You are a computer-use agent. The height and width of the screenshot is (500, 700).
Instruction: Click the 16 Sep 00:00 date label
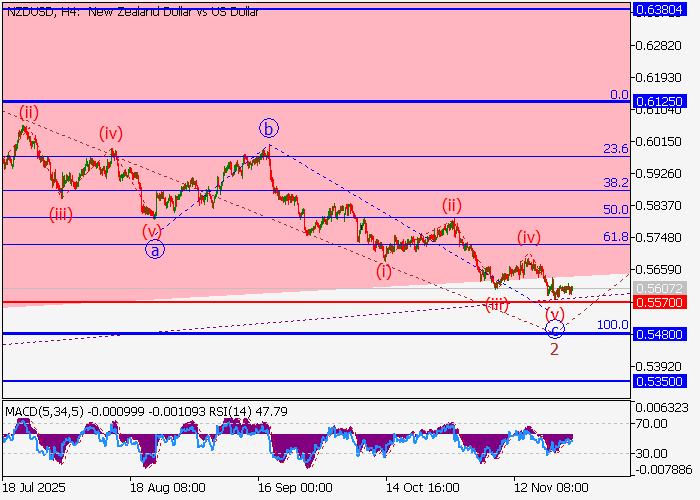tap(294, 488)
